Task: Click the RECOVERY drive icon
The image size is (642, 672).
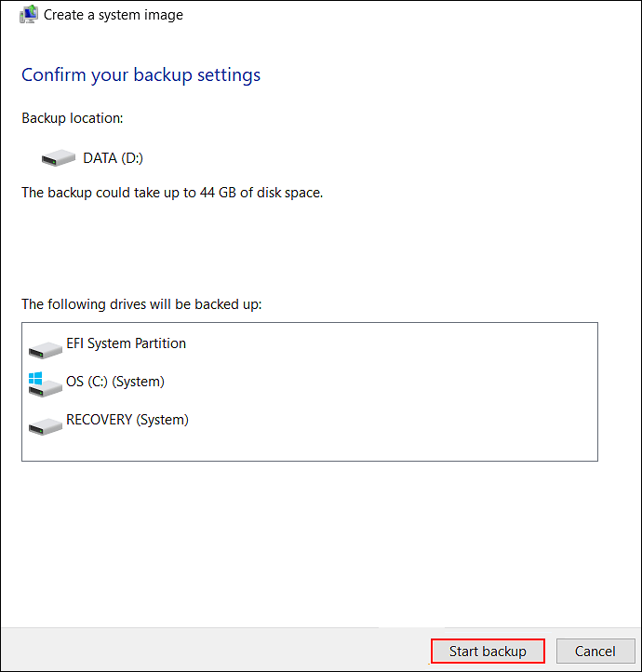Action: pyautogui.click(x=45, y=424)
